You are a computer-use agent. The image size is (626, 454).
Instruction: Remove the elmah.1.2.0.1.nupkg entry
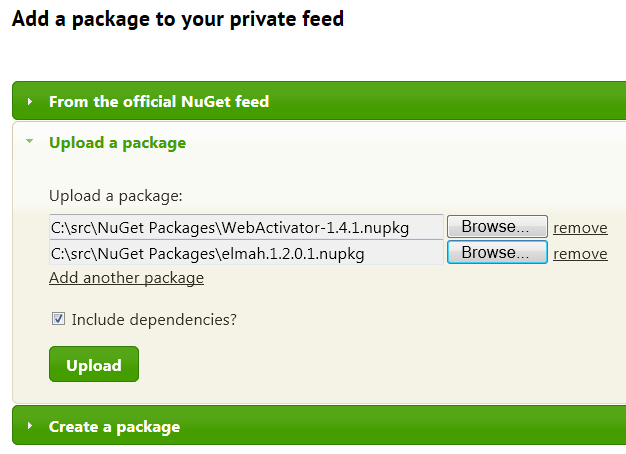(x=580, y=254)
